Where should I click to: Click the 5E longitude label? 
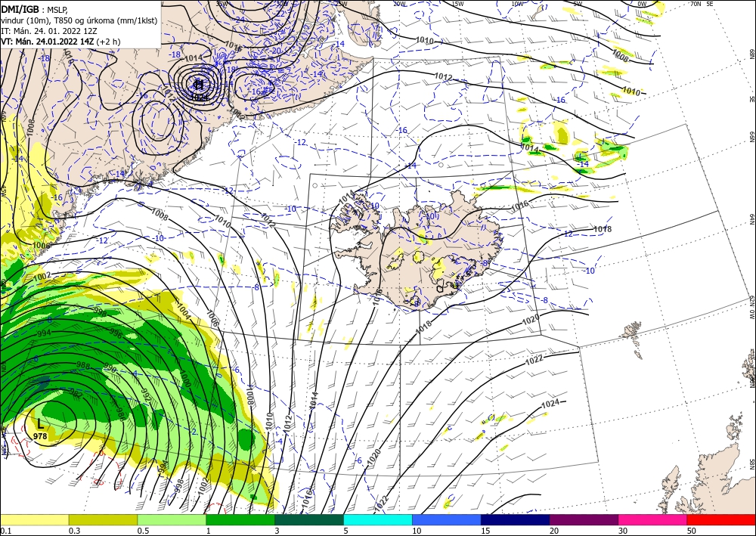coord(710,4)
